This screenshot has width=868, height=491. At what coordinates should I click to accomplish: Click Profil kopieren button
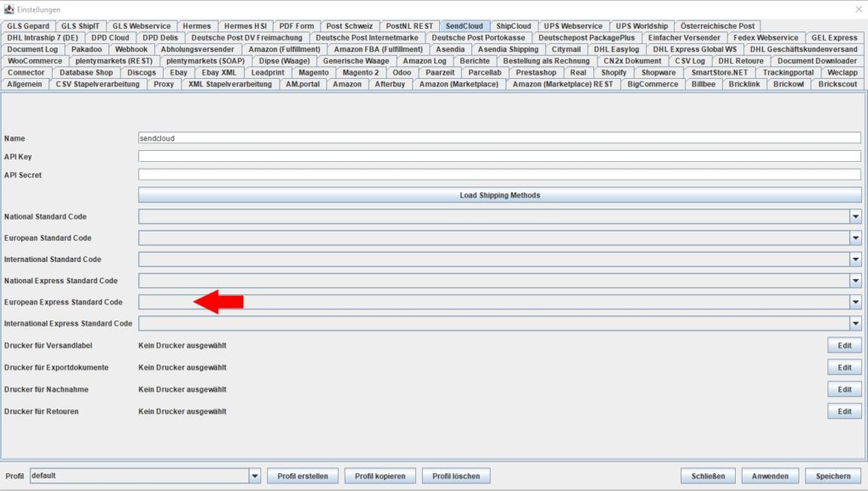pos(380,476)
